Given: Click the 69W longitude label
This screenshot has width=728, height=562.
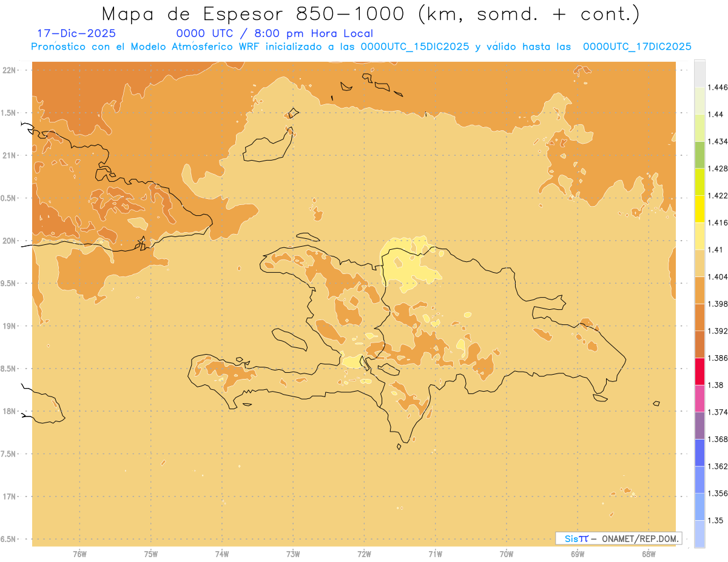Looking at the screenshot, I should click(578, 555).
